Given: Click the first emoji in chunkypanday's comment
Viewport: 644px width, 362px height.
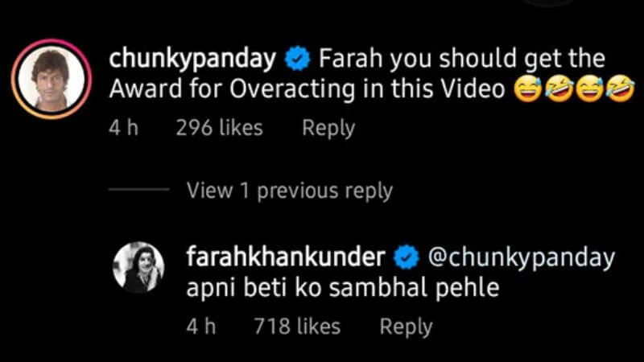Looking at the screenshot, I should [x=526, y=90].
